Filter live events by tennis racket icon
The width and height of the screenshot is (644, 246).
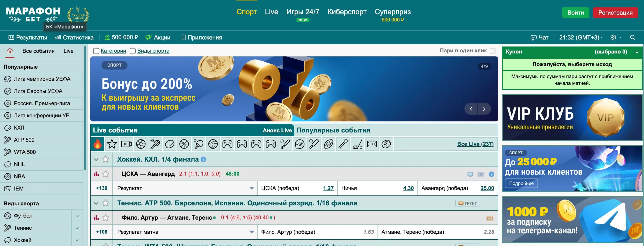pos(155,144)
